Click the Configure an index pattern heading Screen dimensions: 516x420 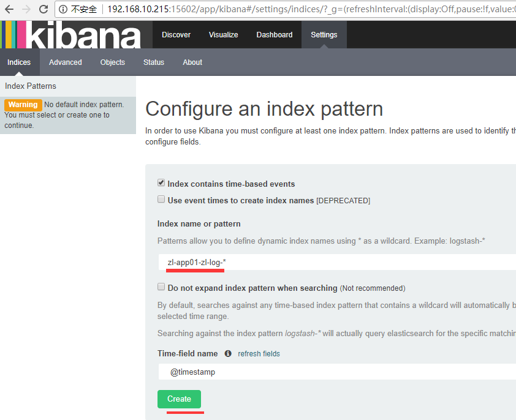coord(264,109)
